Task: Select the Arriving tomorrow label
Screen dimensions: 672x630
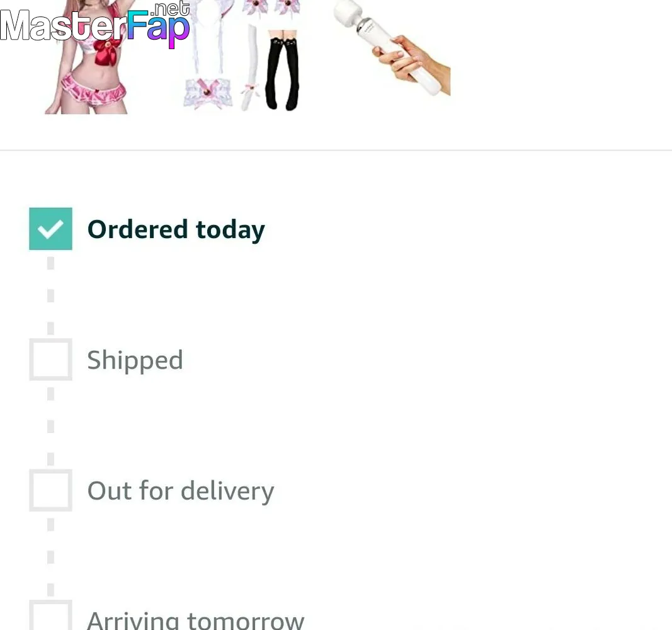Action: (x=196, y=620)
